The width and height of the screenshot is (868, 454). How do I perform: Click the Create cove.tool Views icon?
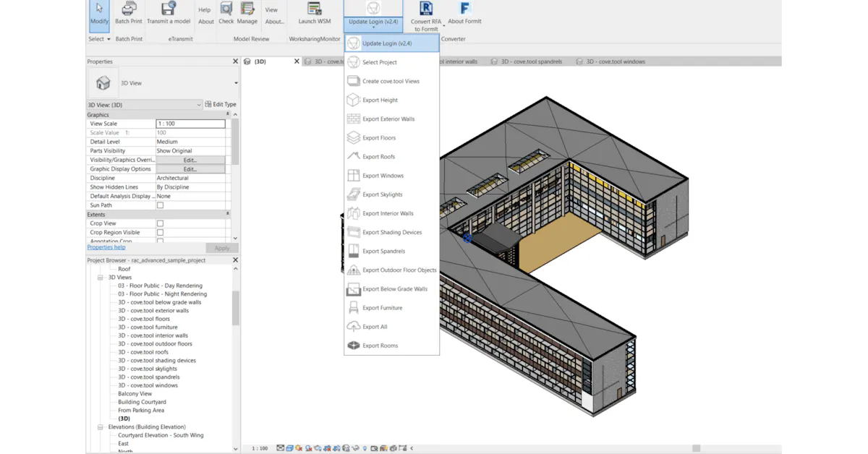point(353,81)
